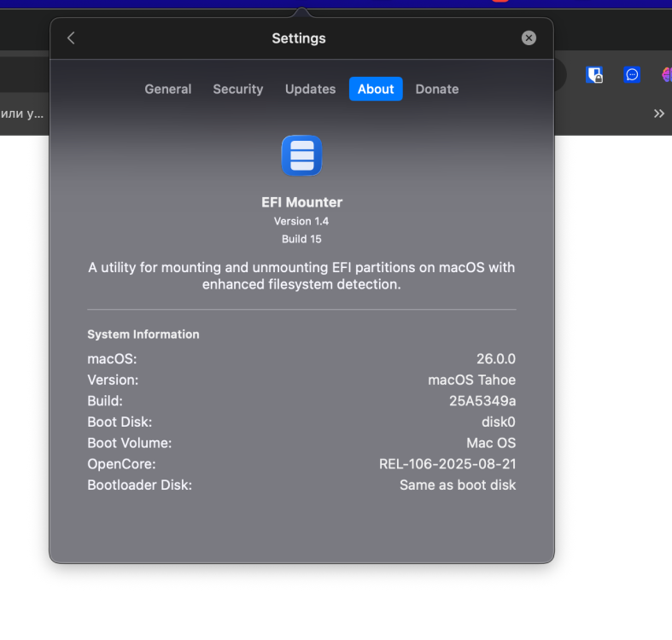
Task: Click the Boot Disk label
Action: click(120, 422)
